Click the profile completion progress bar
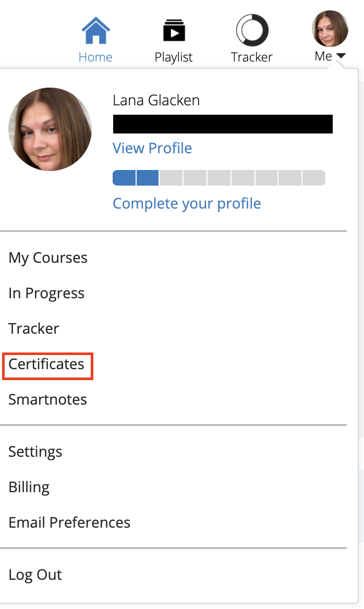Image resolution: width=364 pixels, height=609 pixels. tap(219, 178)
